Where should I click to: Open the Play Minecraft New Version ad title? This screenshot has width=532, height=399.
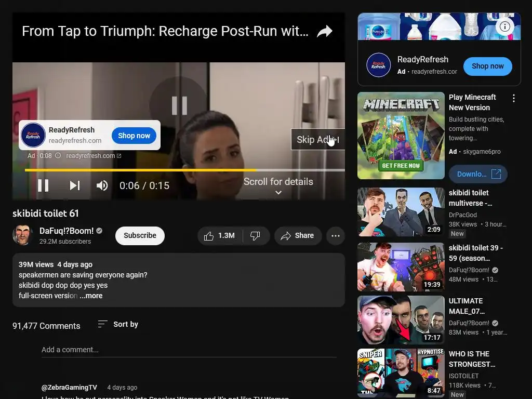click(472, 102)
